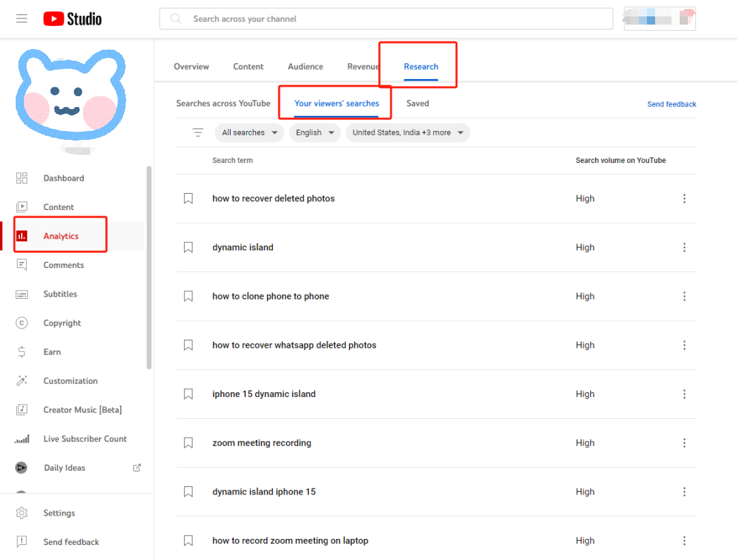Open the Dashboard from the sidebar
The height and width of the screenshot is (560, 737).
point(65,178)
